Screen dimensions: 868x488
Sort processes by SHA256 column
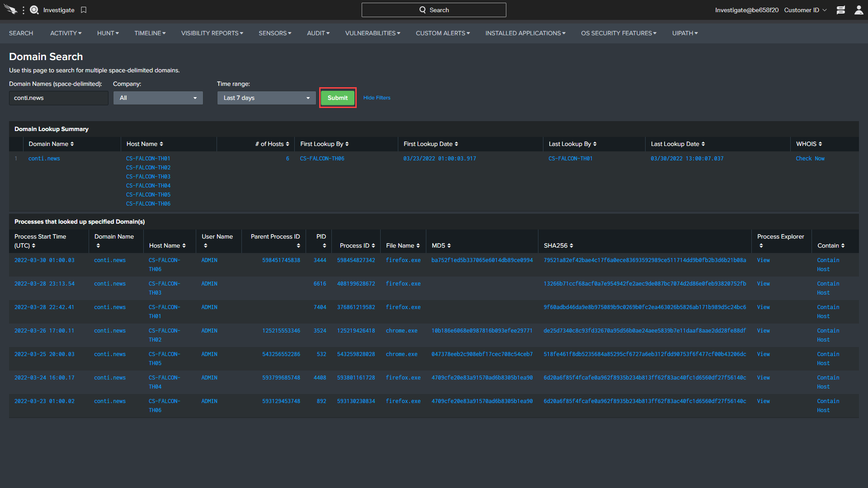point(558,245)
